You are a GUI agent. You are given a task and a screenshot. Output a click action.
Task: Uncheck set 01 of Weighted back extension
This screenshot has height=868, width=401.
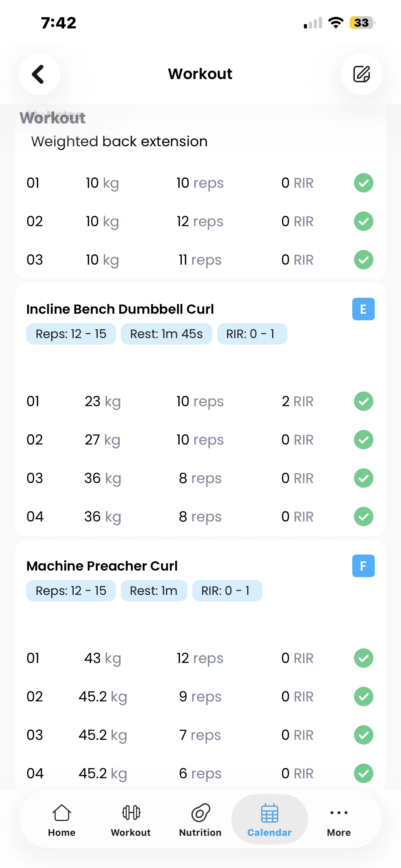point(363,183)
